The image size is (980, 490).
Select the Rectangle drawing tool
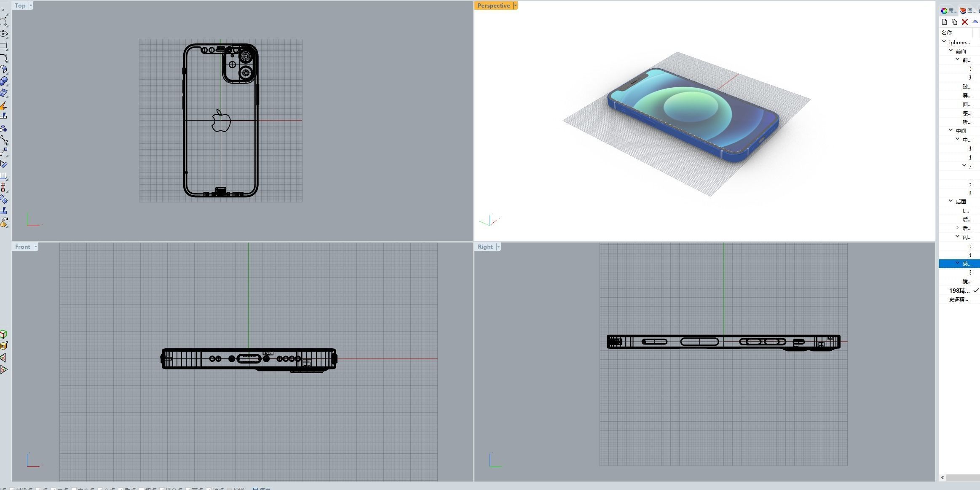tap(3, 46)
